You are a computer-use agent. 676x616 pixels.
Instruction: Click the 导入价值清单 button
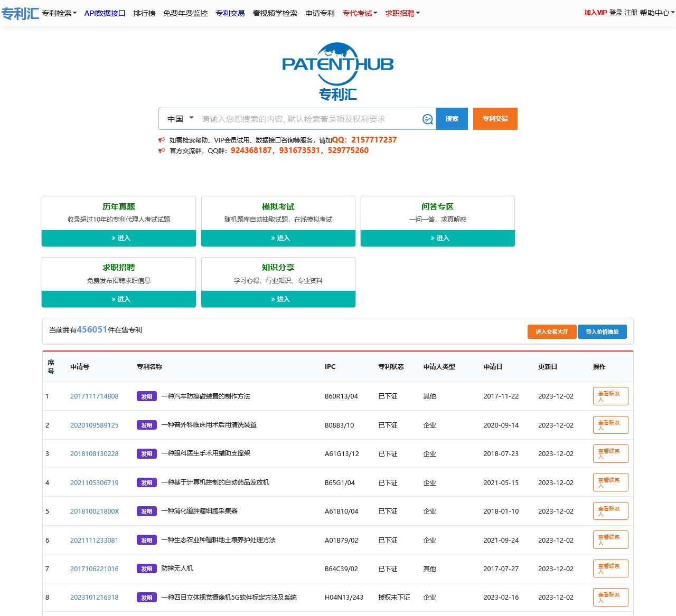point(602,332)
